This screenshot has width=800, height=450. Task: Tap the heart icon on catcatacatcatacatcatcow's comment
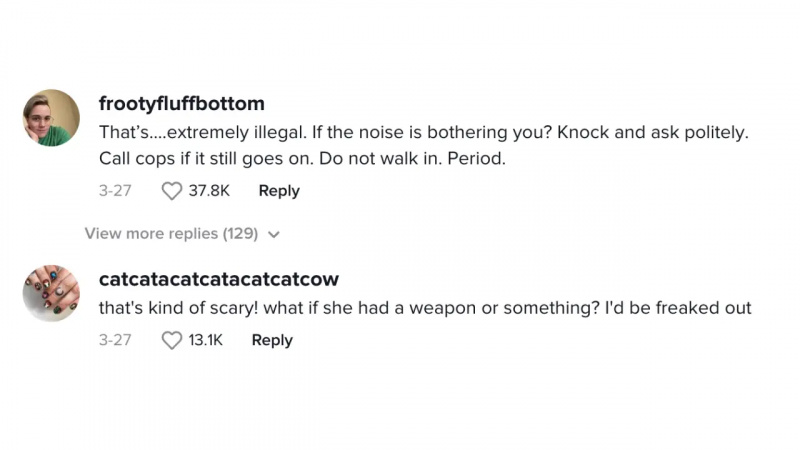(x=171, y=340)
